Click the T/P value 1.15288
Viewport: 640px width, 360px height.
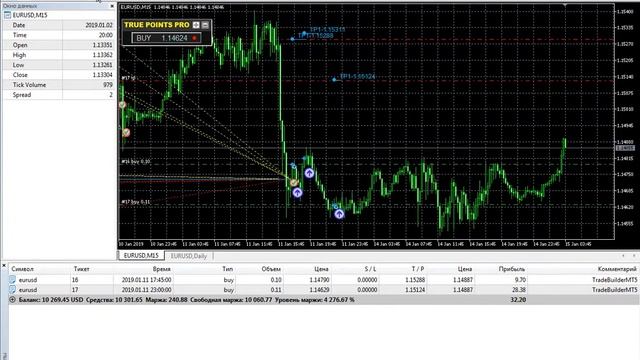click(415, 280)
